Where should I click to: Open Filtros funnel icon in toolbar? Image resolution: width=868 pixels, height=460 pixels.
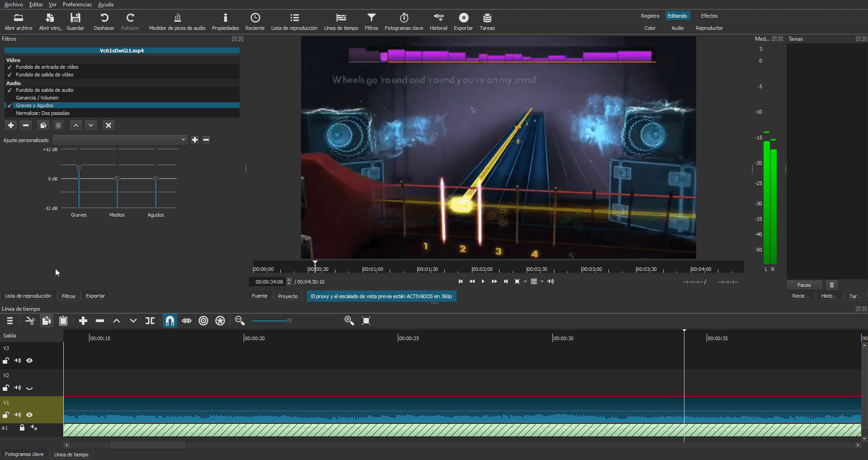pyautogui.click(x=371, y=21)
